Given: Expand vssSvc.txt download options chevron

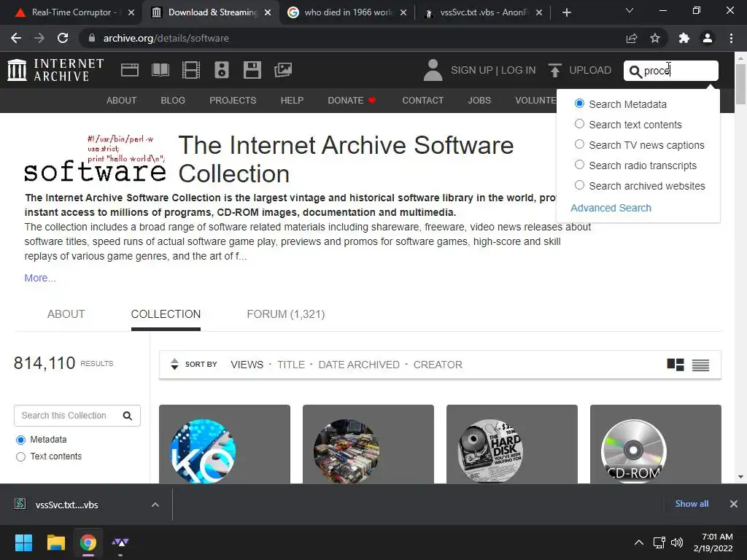Looking at the screenshot, I should pyautogui.click(x=155, y=505).
